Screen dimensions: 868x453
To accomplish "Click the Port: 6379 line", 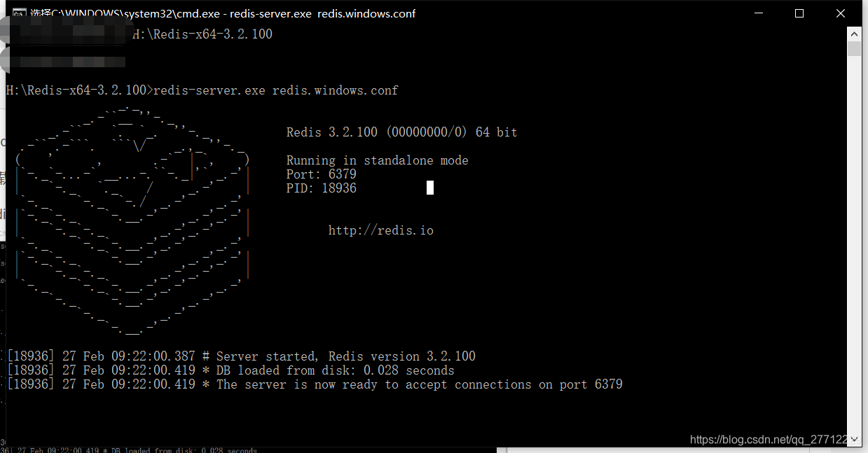I will click(322, 174).
